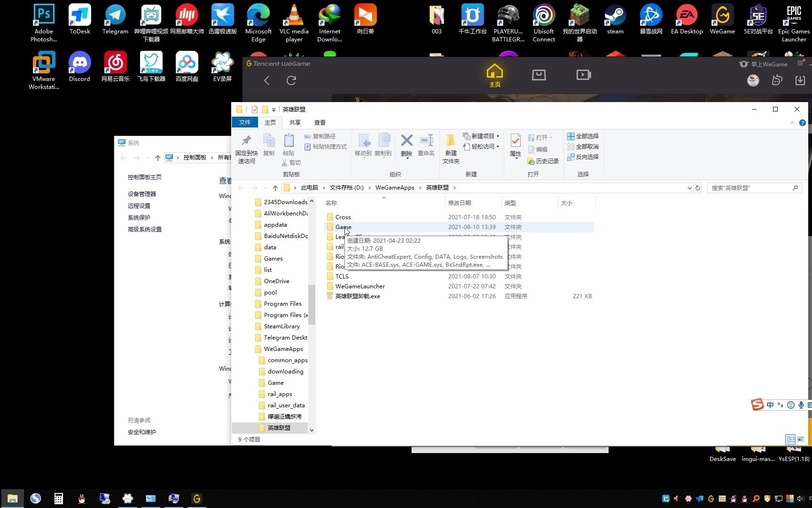Open Telegram desktop shortcut
This screenshot has width=812, height=508.
point(115,20)
